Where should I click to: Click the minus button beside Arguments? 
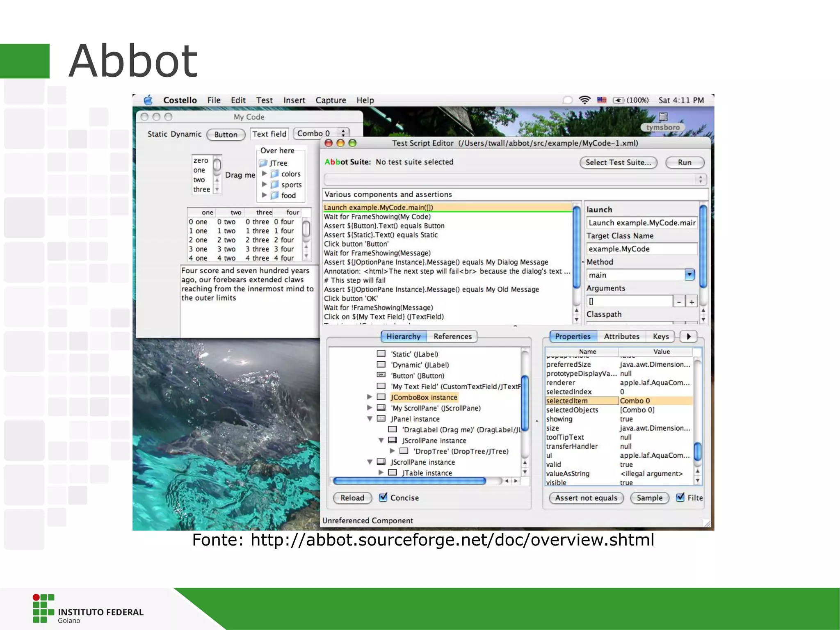coord(679,301)
